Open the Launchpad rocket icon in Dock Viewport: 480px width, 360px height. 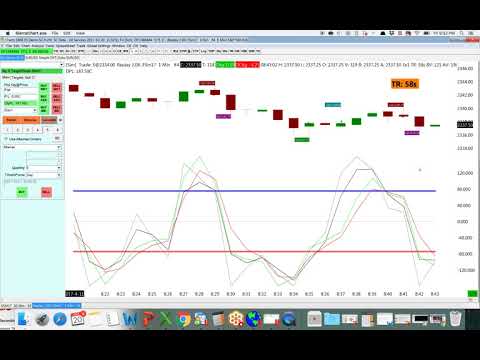tap(42, 319)
